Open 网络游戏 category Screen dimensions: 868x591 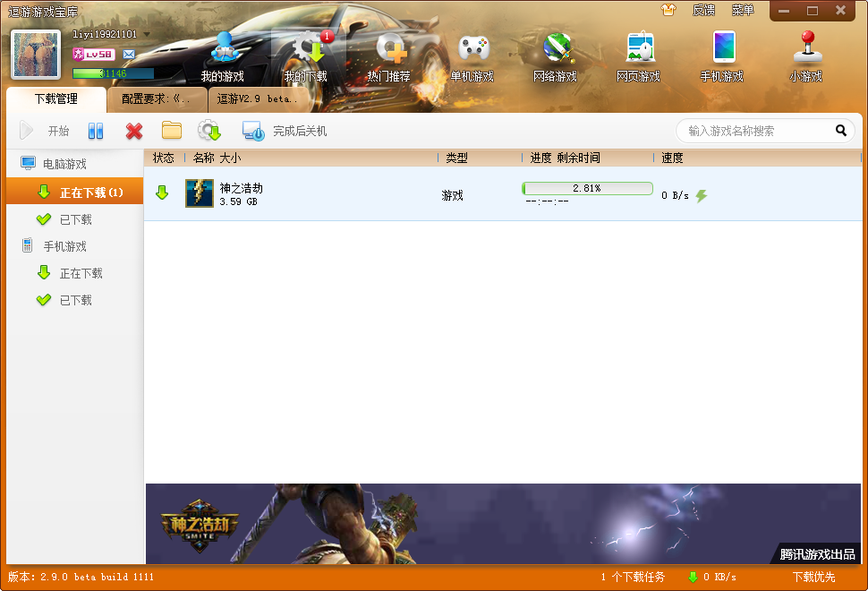coord(555,56)
